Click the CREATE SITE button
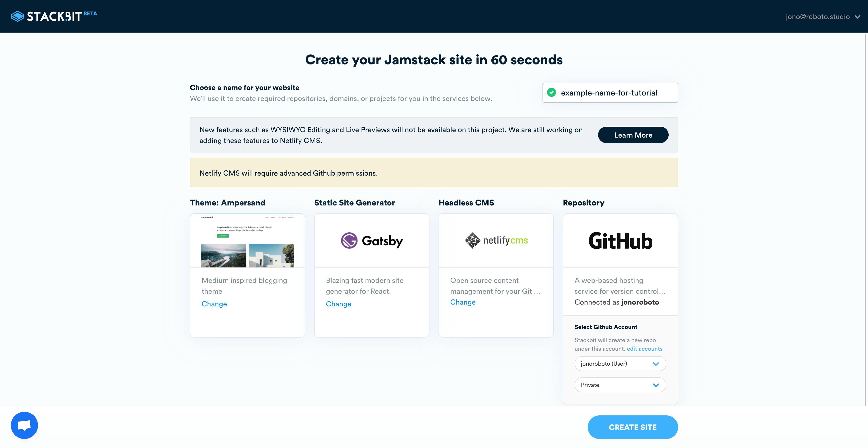868x448 pixels. [633, 427]
